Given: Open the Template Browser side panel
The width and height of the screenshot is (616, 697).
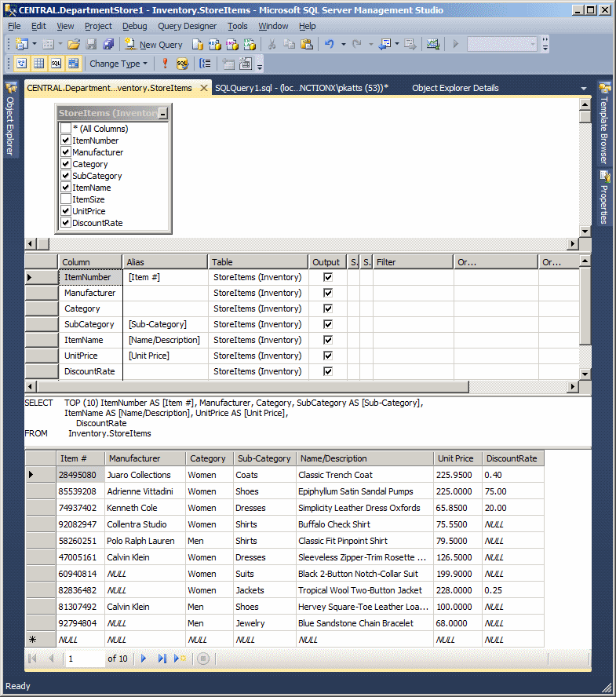Looking at the screenshot, I should tap(604, 123).
